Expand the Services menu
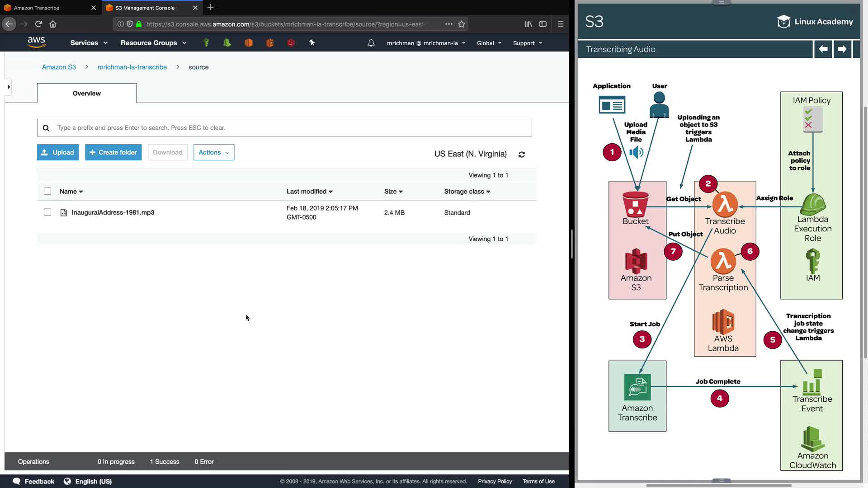This screenshot has height=488, width=868. coord(89,43)
